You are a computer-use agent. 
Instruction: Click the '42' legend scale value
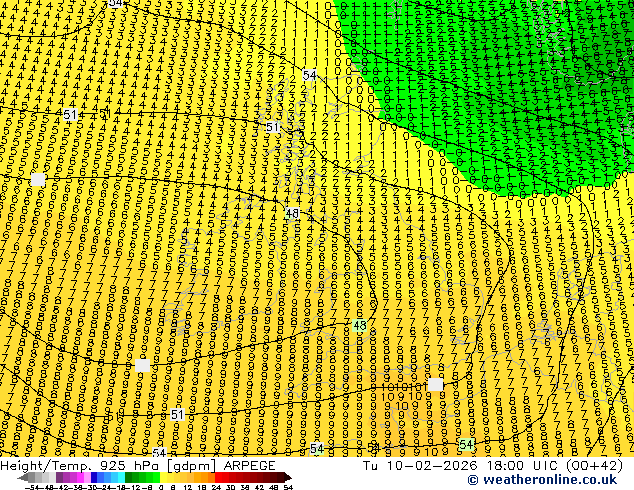(259, 487)
